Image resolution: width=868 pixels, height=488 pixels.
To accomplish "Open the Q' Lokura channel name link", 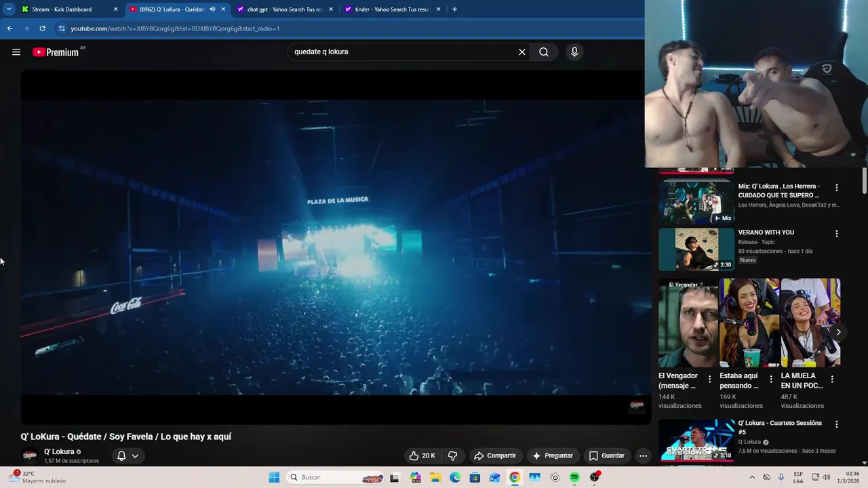I will coord(59,451).
